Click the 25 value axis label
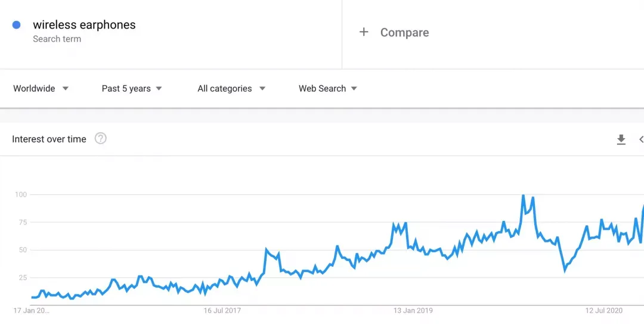 [22, 278]
